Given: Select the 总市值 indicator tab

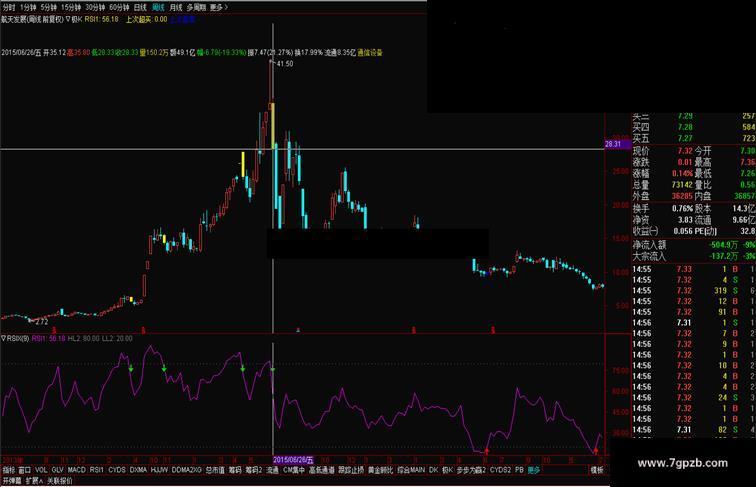Looking at the screenshot, I should pos(215,470).
